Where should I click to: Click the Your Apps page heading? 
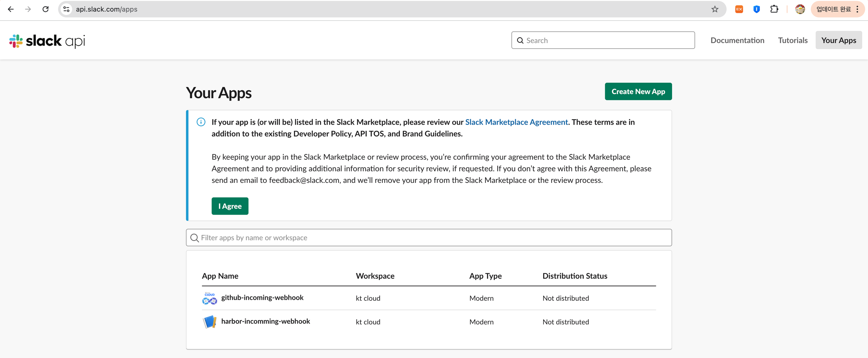point(219,93)
